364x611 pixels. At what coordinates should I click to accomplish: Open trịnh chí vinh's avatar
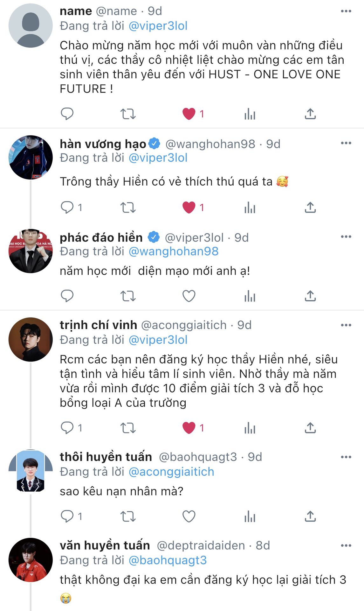click(31, 339)
